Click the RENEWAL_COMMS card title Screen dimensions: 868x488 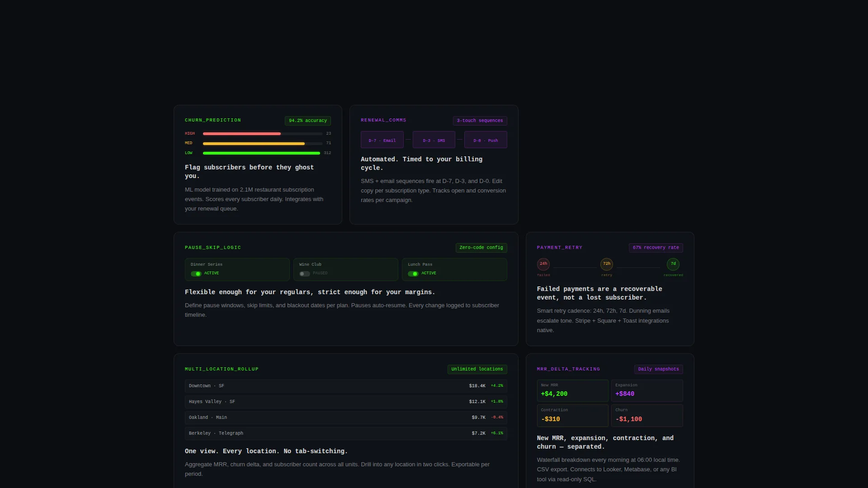pyautogui.click(x=383, y=120)
